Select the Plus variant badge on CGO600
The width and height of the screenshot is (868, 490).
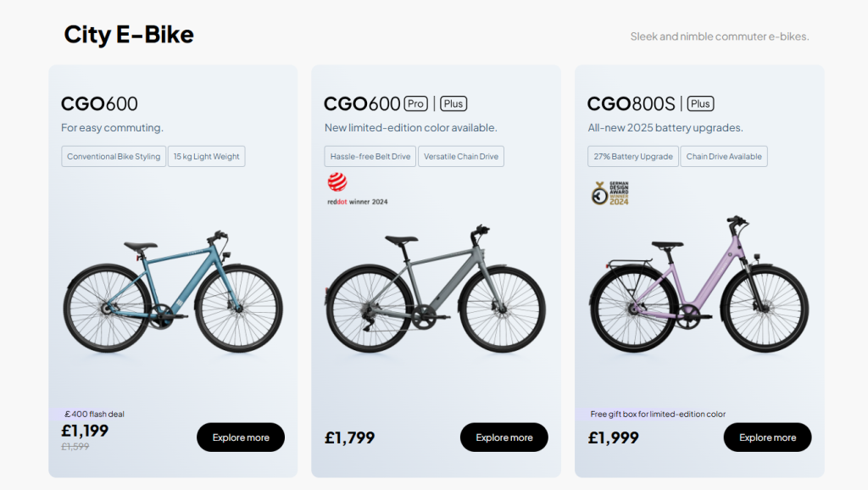pyautogui.click(x=453, y=103)
